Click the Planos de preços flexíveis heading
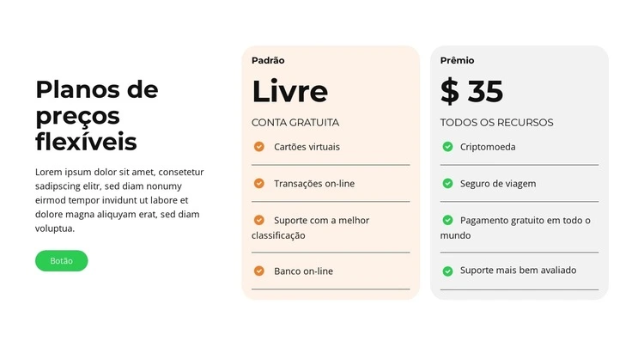Image resolution: width=644 pixels, height=347 pixels. point(97,115)
